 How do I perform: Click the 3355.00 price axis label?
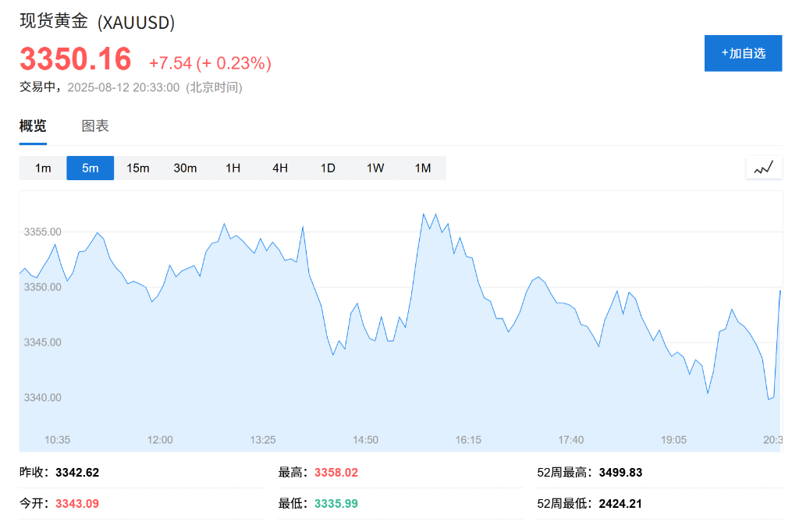pyautogui.click(x=43, y=232)
